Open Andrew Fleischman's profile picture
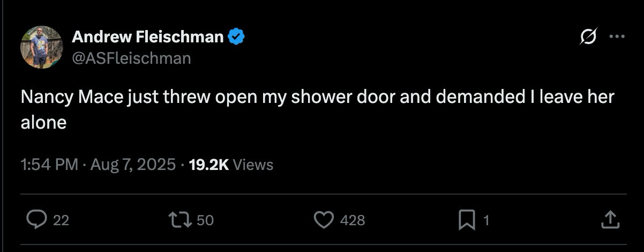The image size is (644, 252). (42, 47)
